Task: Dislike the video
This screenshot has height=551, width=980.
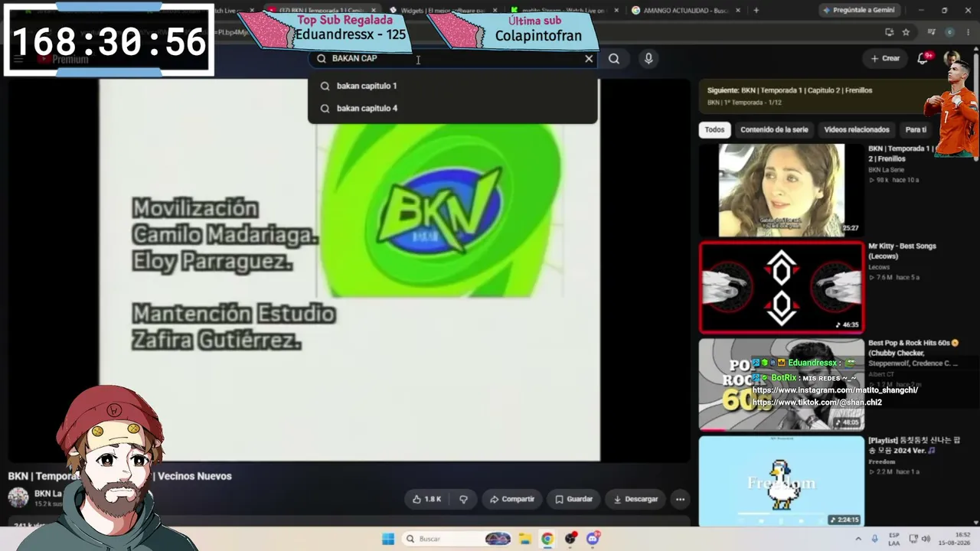Action: (x=463, y=499)
